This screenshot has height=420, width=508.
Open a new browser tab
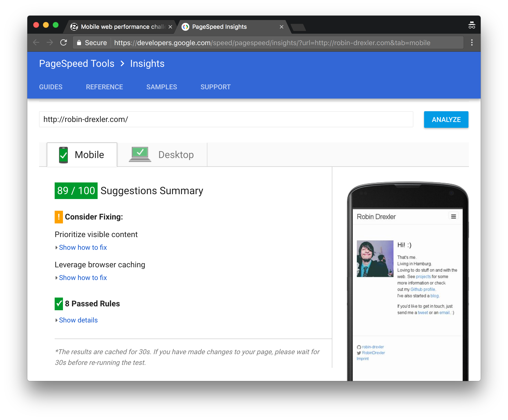tap(298, 27)
